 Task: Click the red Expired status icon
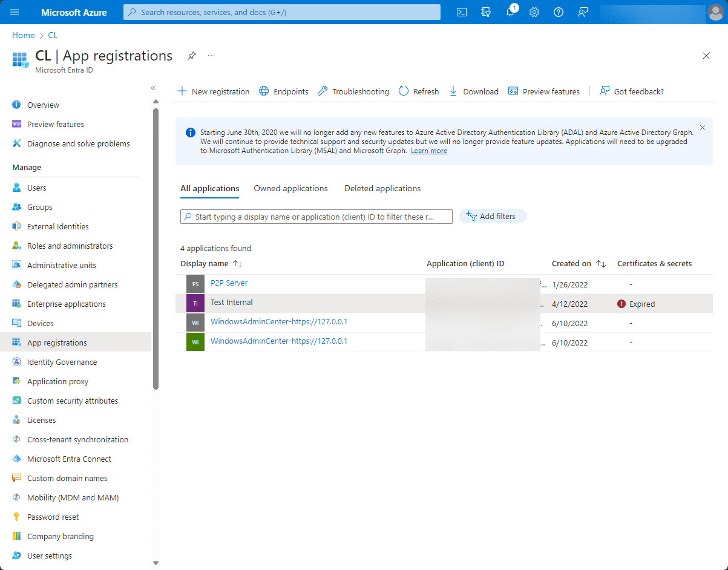621,304
